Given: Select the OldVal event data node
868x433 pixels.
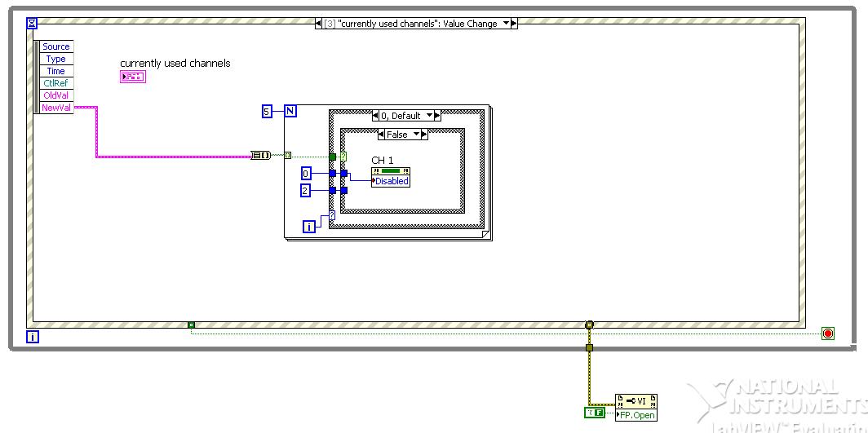Looking at the screenshot, I should [56, 95].
